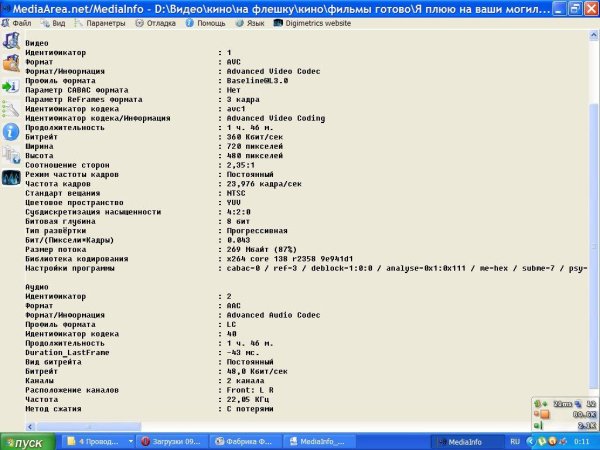
Task: Click the avc1 codec identifier value
Action: click(x=236, y=109)
